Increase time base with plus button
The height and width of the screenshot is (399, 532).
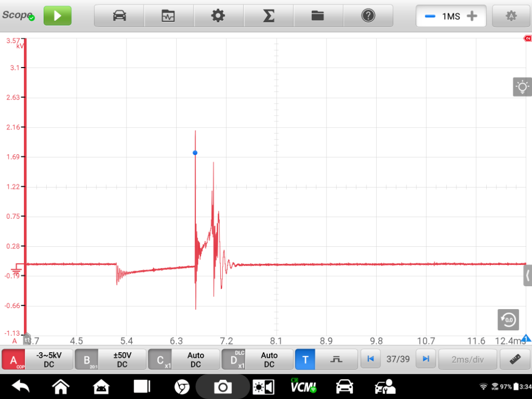point(471,16)
